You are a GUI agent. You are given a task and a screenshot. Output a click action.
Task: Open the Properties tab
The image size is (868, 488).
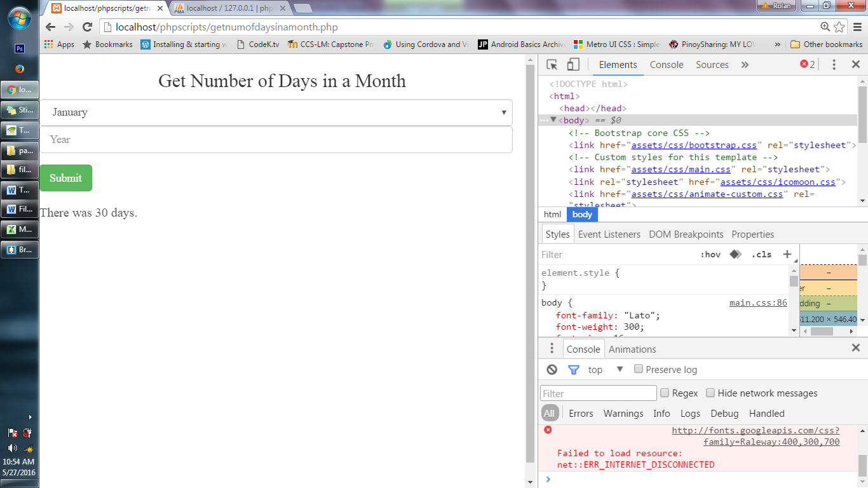pos(753,234)
